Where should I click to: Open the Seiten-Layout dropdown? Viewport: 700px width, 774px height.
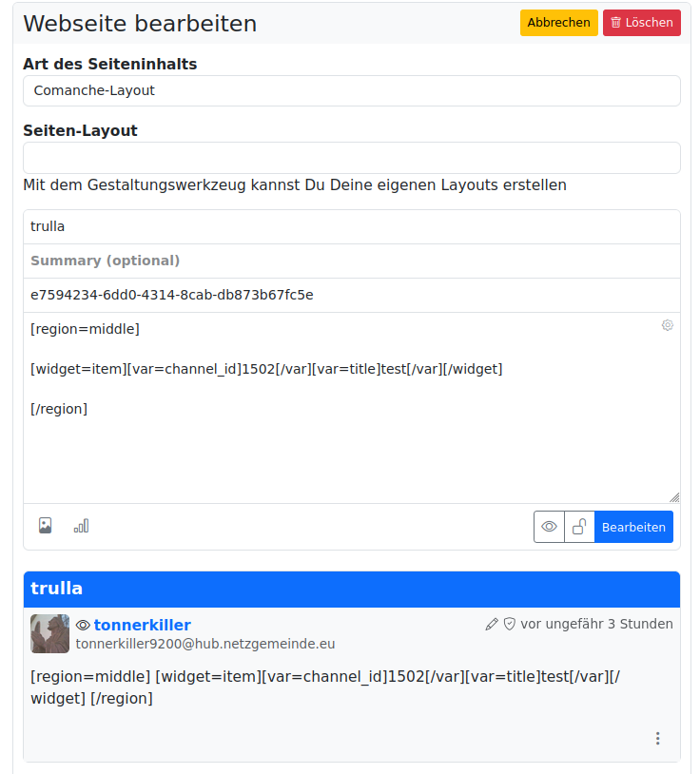point(352,158)
